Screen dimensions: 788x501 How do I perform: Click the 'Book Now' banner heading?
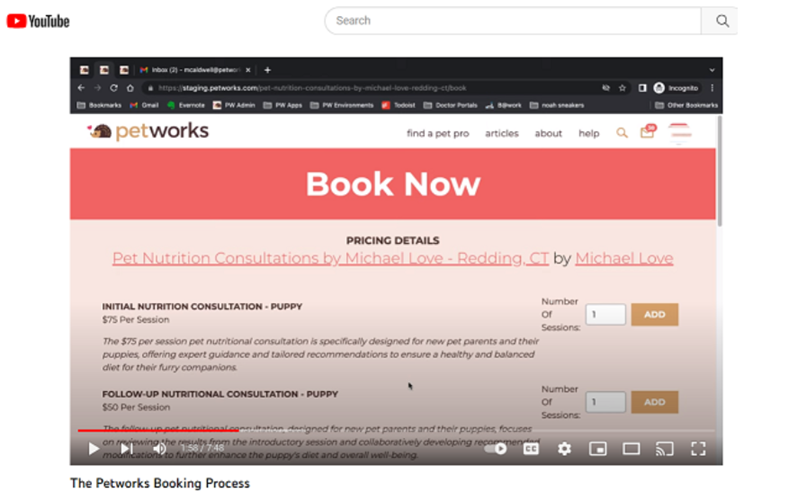point(393,184)
